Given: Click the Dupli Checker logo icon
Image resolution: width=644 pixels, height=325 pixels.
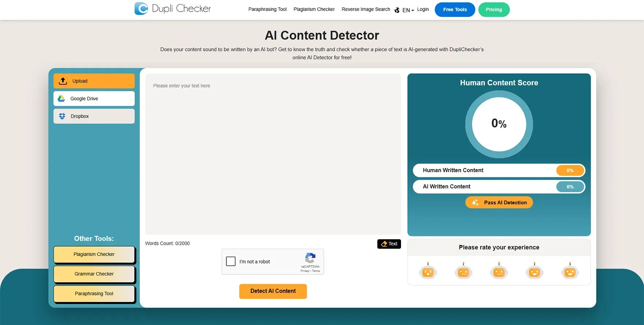Looking at the screenshot, I should pos(141,8).
